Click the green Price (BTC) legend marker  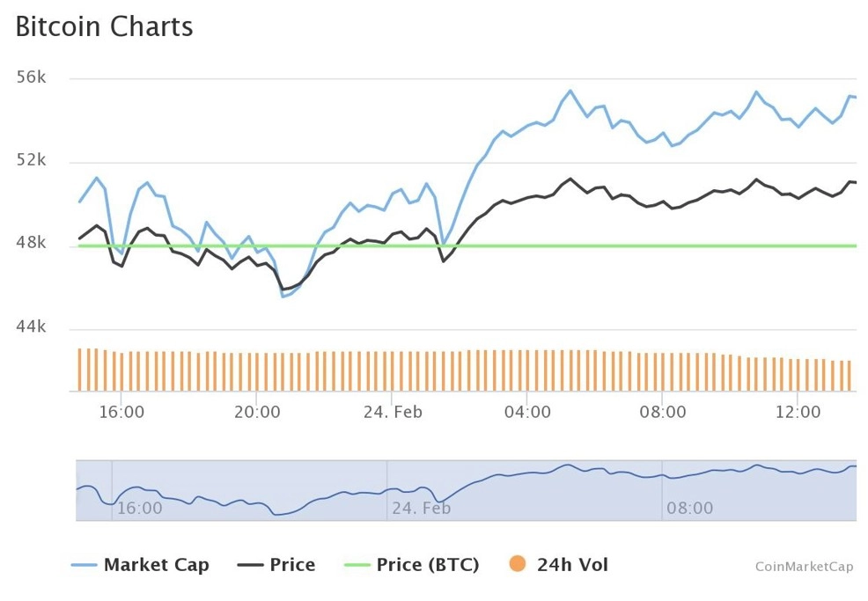(357, 565)
